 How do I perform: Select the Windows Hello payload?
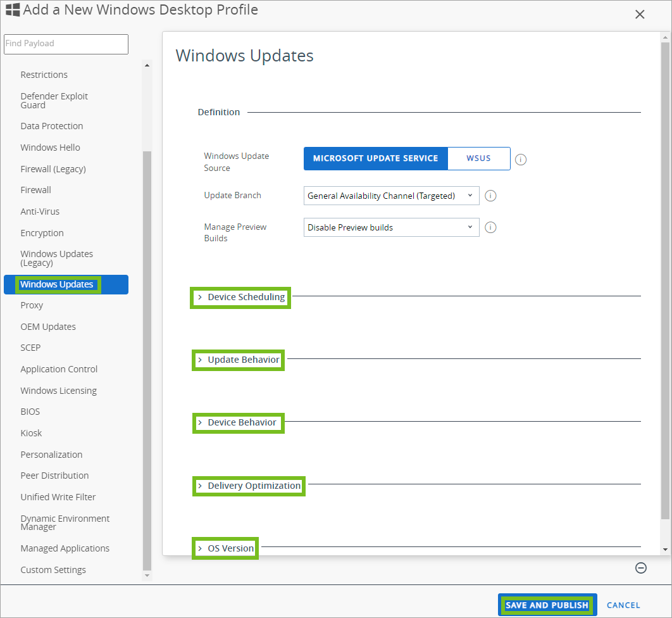pyautogui.click(x=50, y=148)
